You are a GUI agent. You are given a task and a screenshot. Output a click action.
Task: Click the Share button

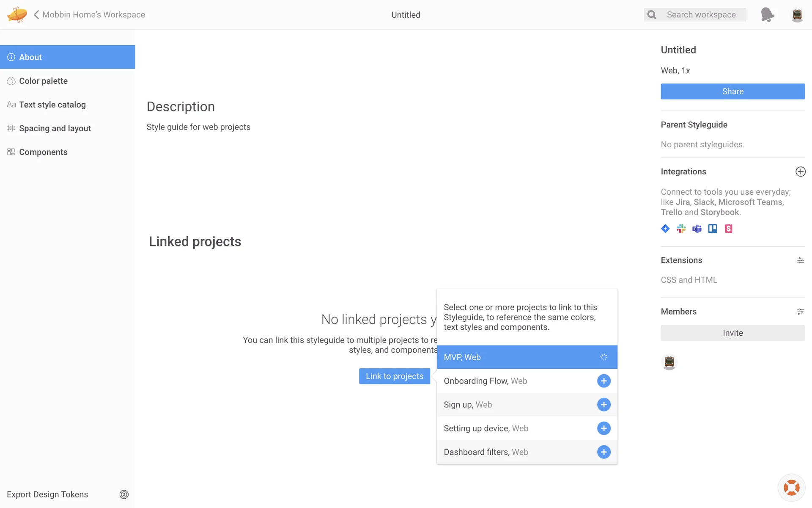pos(732,91)
